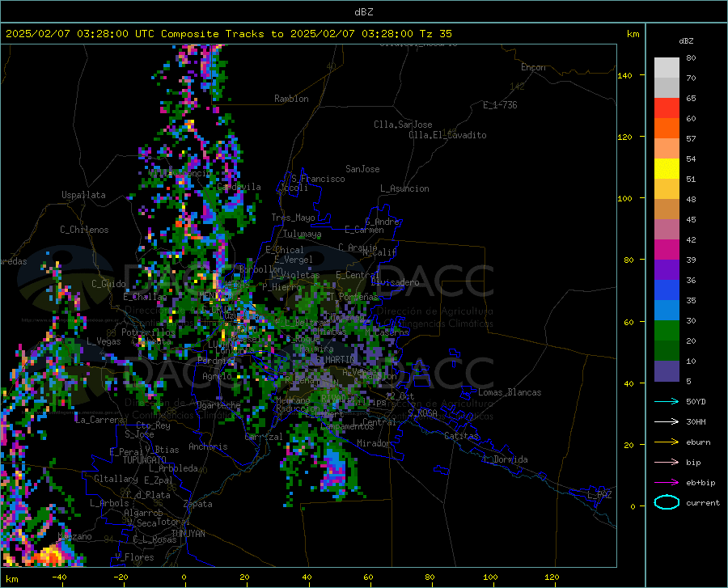Click the 54 dBZ yellow color swatch

coord(667,168)
